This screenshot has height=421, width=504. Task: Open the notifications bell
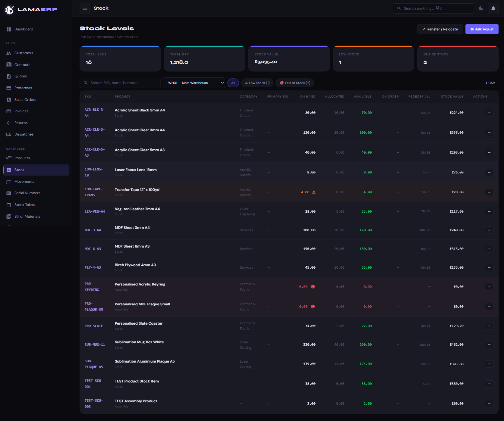pos(493,8)
